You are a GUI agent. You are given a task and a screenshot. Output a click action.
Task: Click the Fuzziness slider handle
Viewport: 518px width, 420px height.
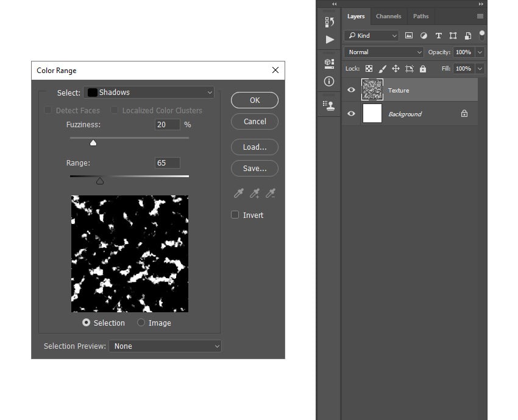click(93, 142)
